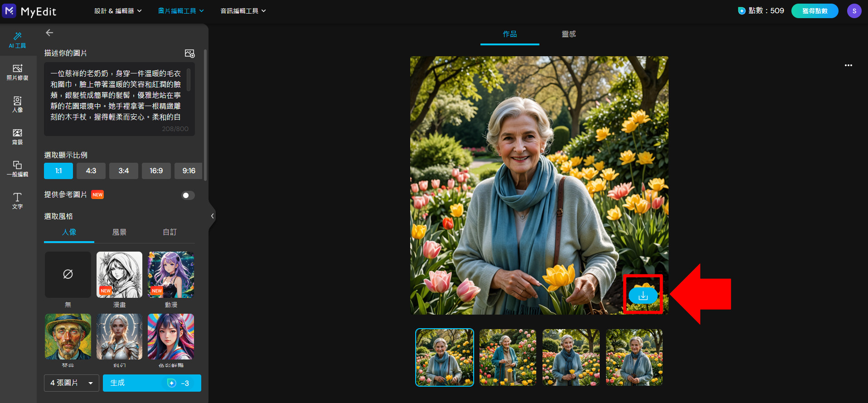The width and height of the screenshot is (868, 403).
Task: Select the 9:16 aspect ratio
Action: pos(189,171)
